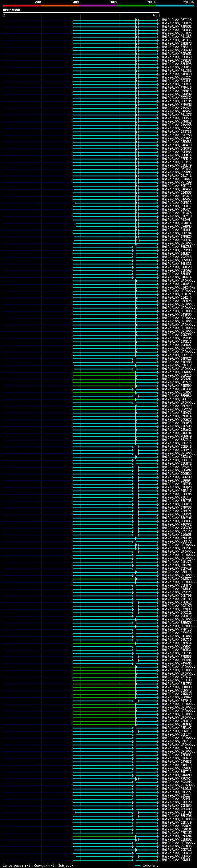This screenshot has width=197, height=868.
Task: Select the UniRef100_Q40470 label
Action: click(177, 145)
